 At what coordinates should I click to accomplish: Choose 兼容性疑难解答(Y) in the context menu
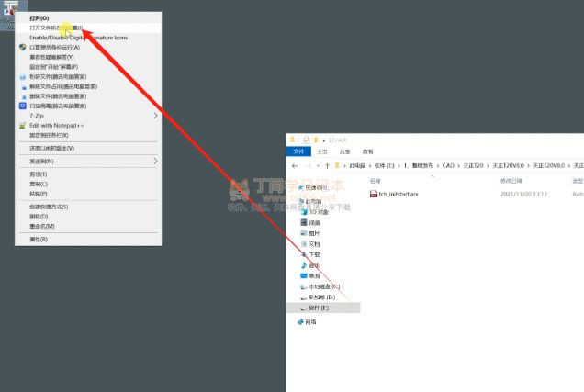point(88,57)
